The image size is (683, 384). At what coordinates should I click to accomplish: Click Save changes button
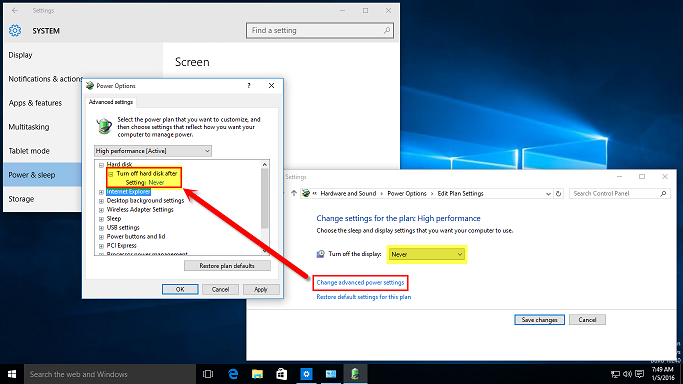[x=539, y=320]
